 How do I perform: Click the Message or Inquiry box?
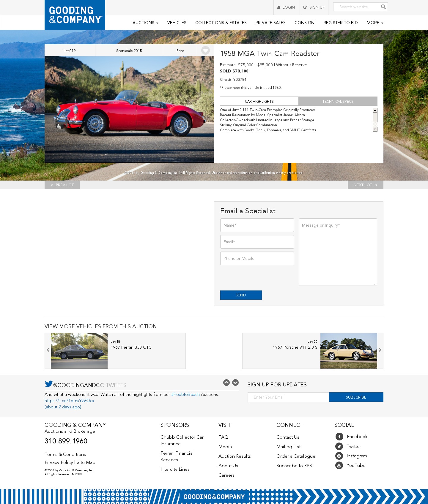[338, 252]
